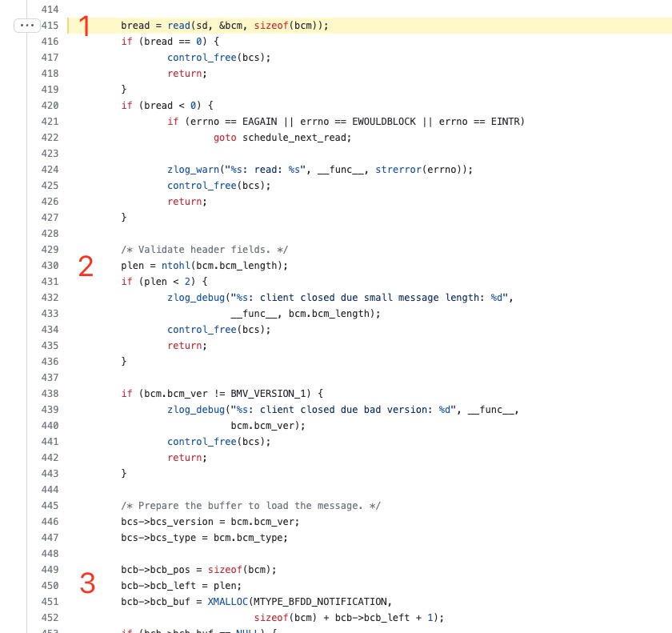
Task: Click 'bread == 0' condition on line 416
Action: tap(173, 42)
